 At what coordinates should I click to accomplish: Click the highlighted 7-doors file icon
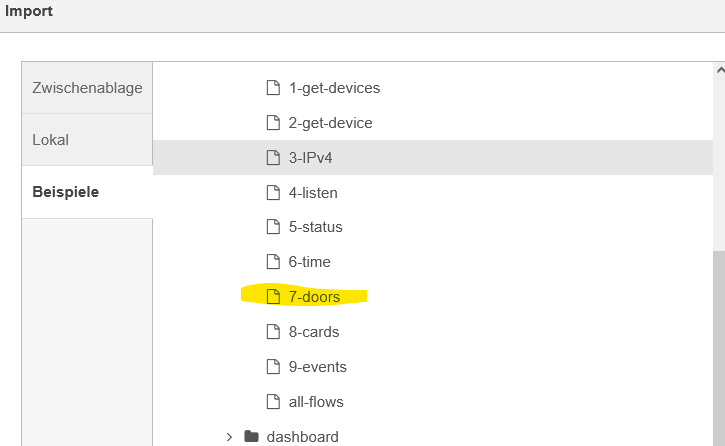(273, 296)
